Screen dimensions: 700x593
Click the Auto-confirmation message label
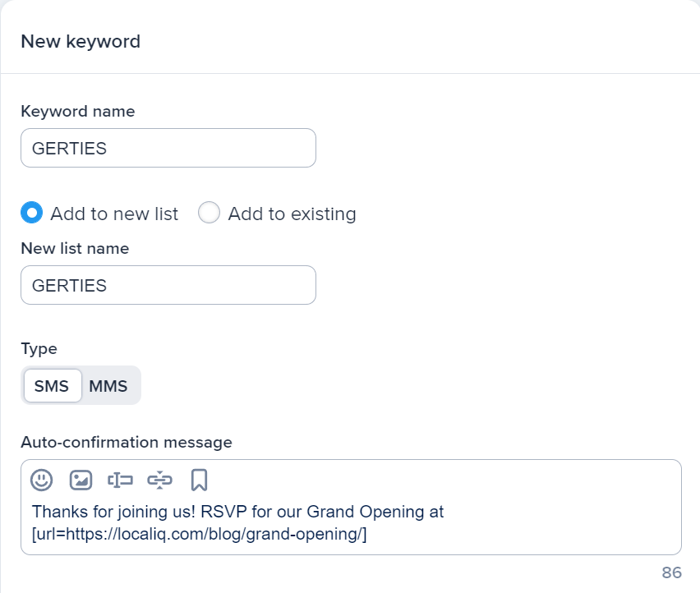pyautogui.click(x=127, y=442)
